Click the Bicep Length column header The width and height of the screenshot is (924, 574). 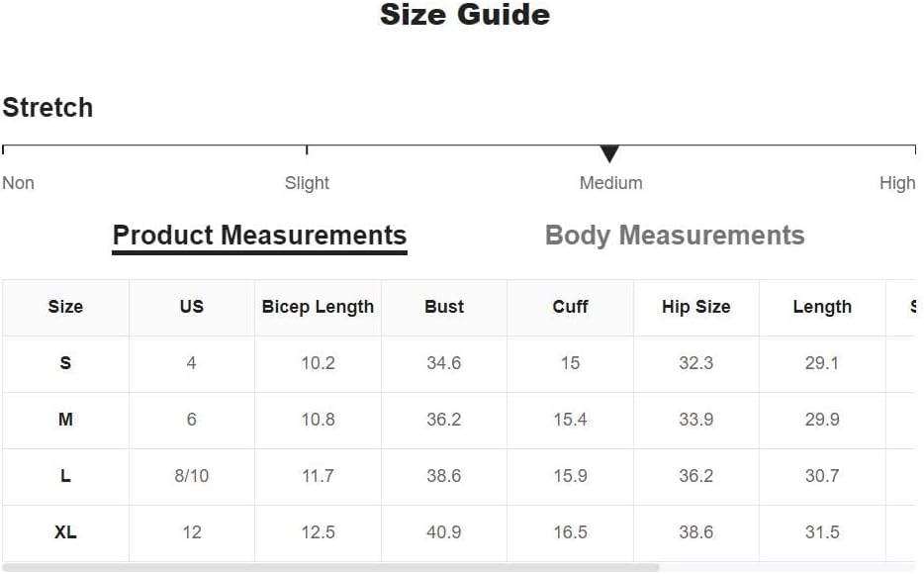[318, 307]
